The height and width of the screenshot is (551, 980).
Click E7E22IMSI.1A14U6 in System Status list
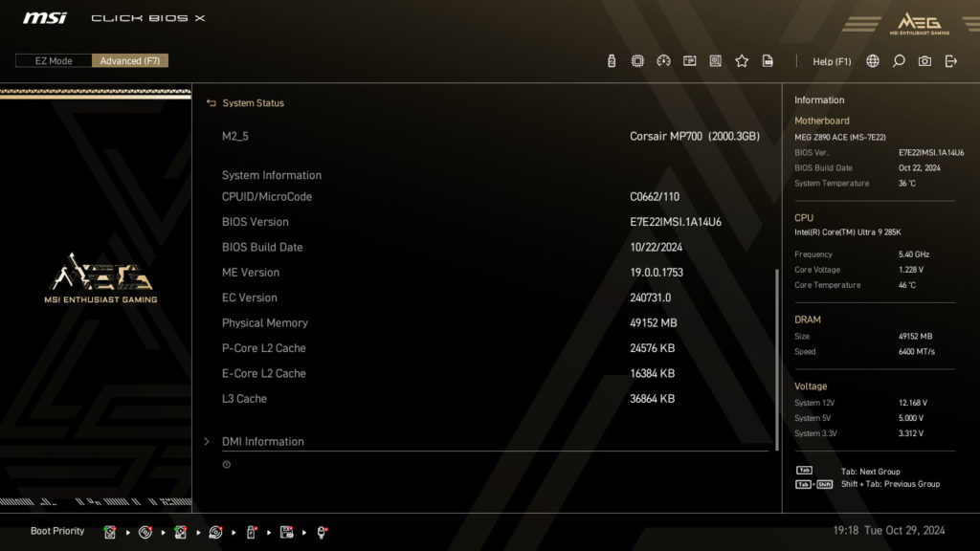pos(676,222)
